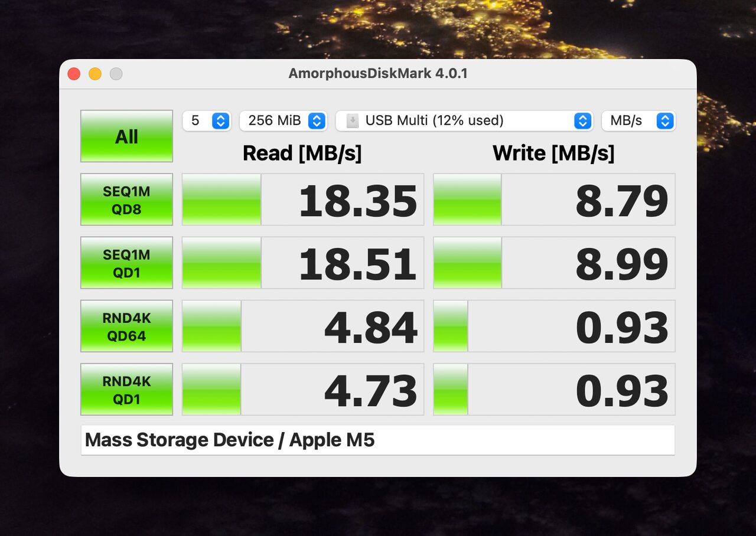Select the SEQ1M QD8 write value 8.79
756x536 pixels.
[x=622, y=201]
